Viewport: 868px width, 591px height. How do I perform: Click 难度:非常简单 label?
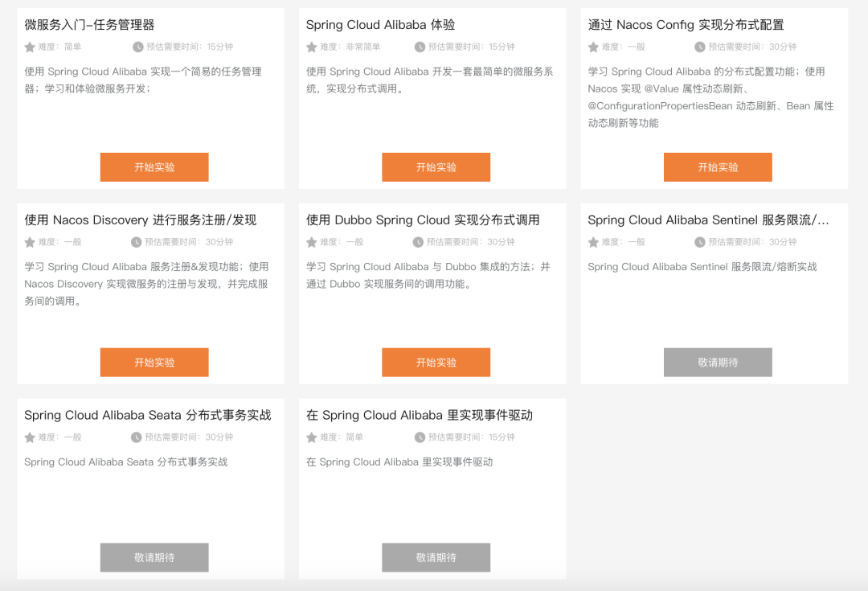click(350, 47)
